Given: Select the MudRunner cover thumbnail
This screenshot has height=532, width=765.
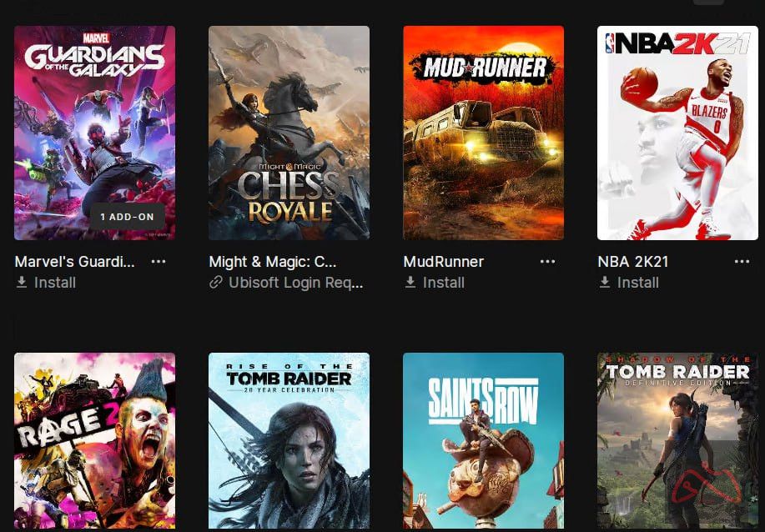Looking at the screenshot, I should 484,133.
